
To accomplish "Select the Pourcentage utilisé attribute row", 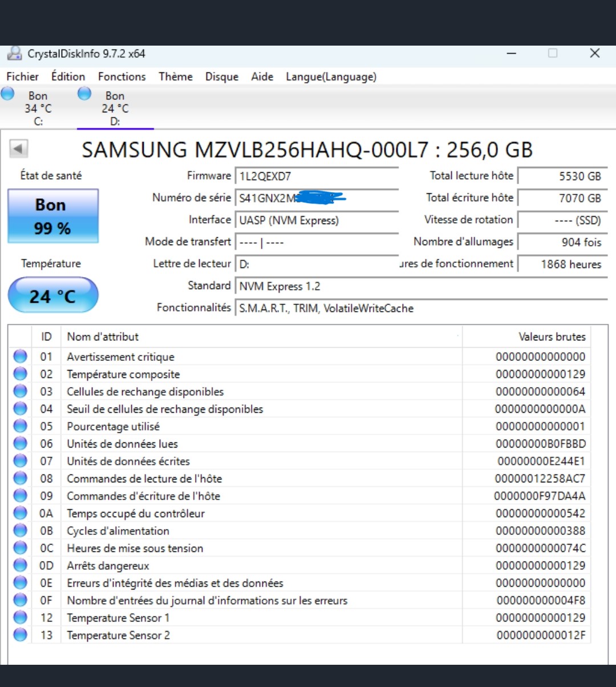I will 299,426.
